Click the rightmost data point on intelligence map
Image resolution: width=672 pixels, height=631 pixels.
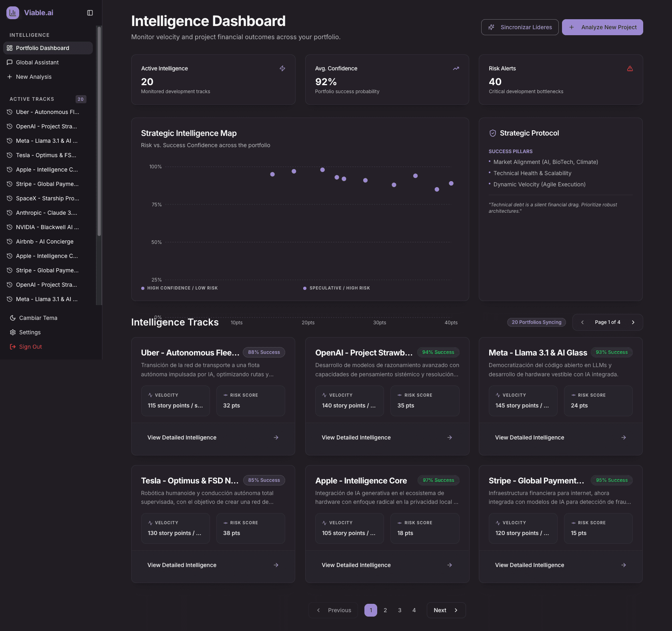451,183
